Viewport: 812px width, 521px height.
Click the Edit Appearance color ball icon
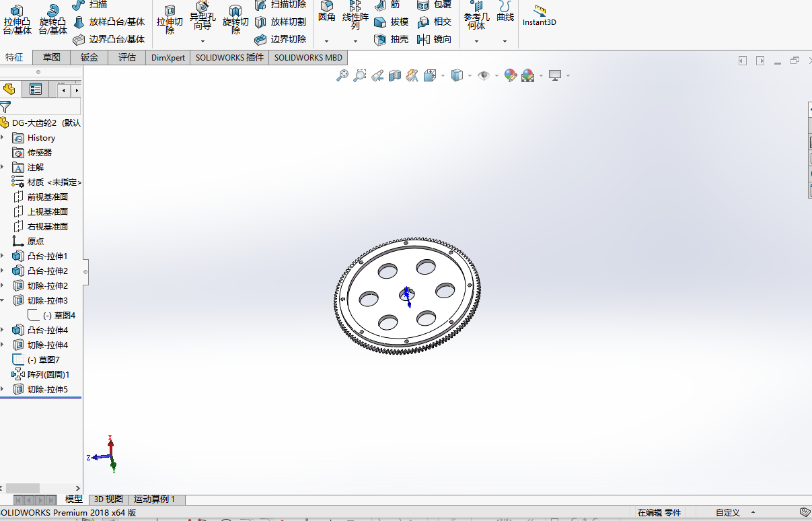click(x=511, y=75)
